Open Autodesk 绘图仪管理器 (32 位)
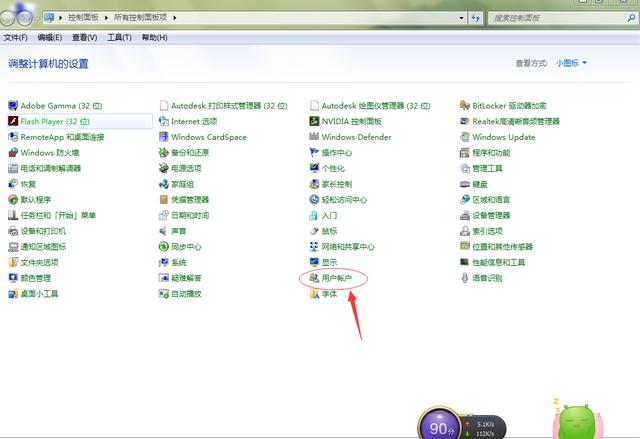 point(370,106)
